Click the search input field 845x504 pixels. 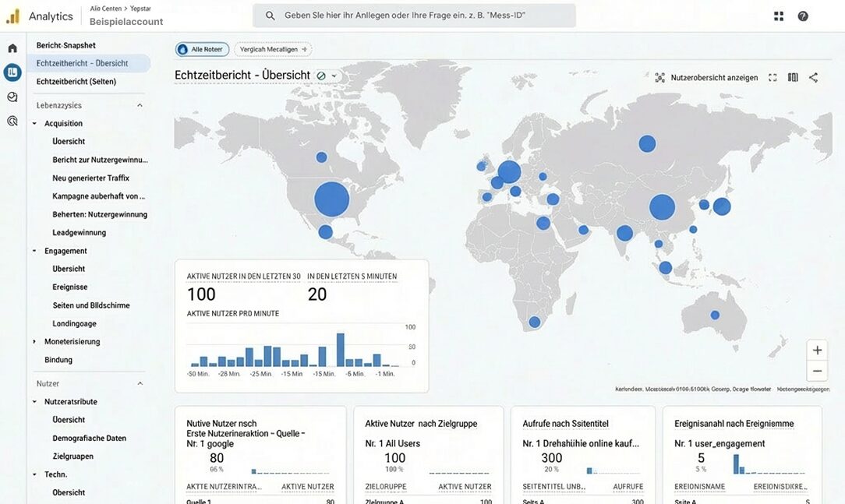[421, 16]
